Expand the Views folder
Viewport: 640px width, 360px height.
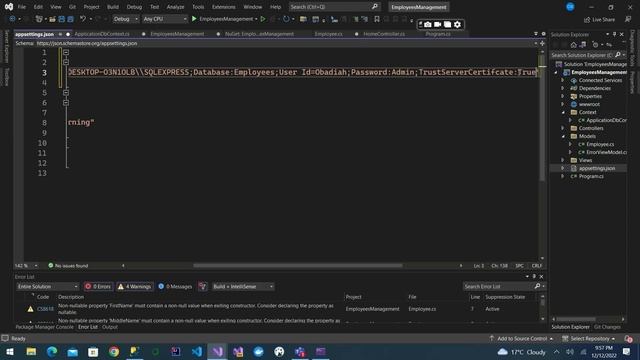563,160
